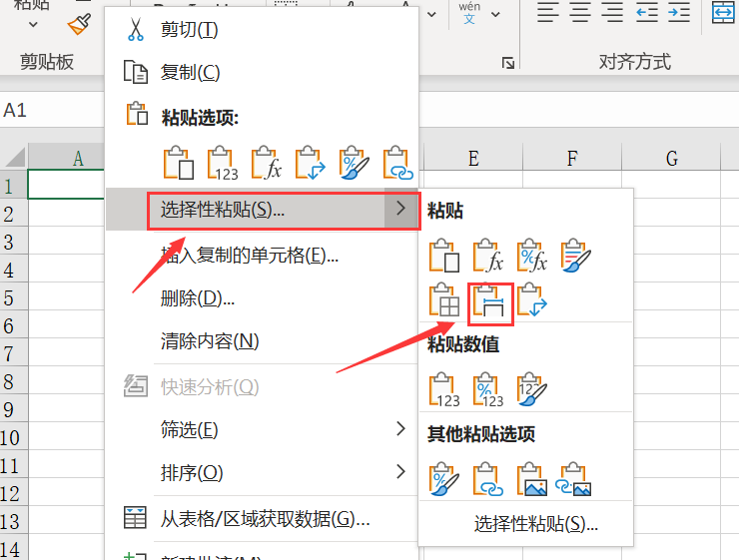Choose 复制(C) from context menu
This screenshot has height=560, width=739.
point(262,72)
